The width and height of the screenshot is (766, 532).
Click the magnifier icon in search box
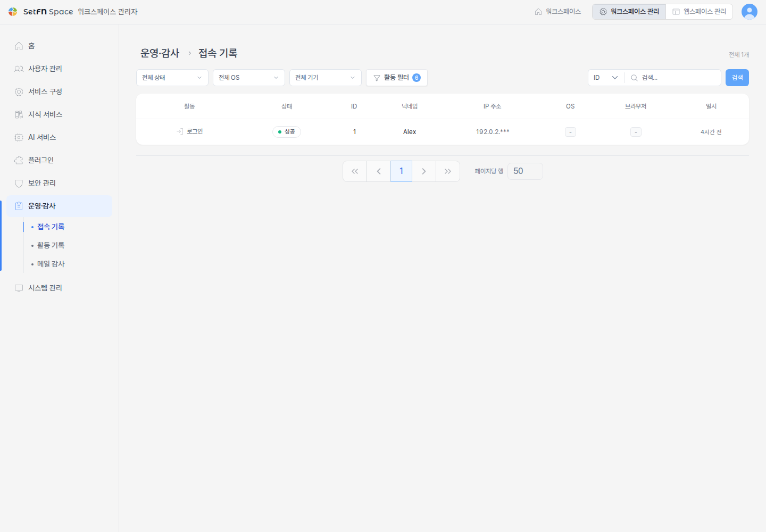point(634,78)
